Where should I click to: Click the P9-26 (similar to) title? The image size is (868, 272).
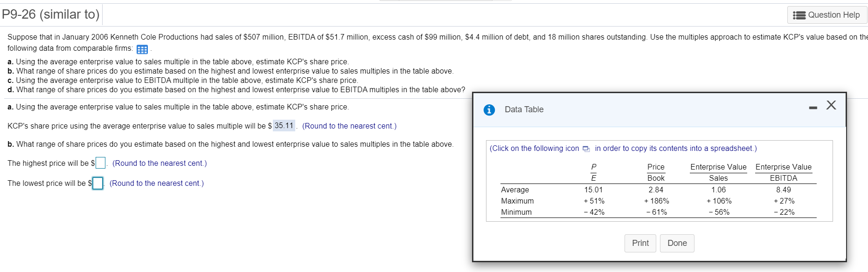tap(51, 14)
